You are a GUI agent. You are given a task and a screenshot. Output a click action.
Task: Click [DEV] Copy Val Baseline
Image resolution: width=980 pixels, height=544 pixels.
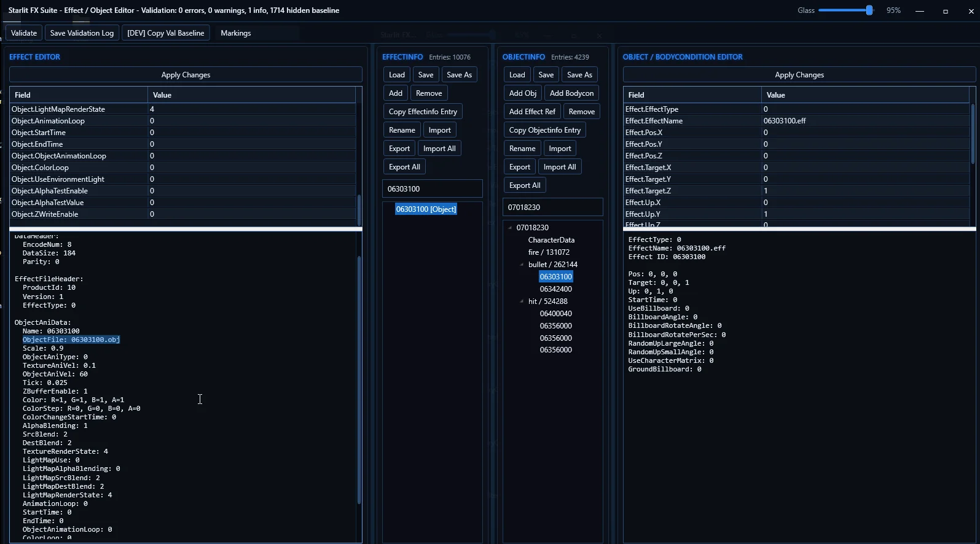pyautogui.click(x=166, y=33)
